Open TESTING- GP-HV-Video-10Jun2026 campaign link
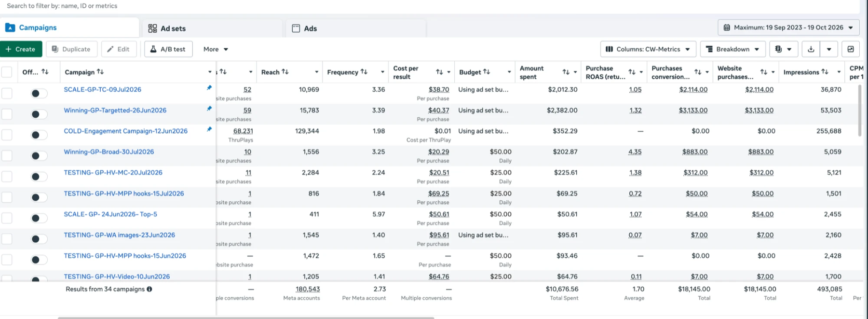The width and height of the screenshot is (868, 319). pos(117,277)
